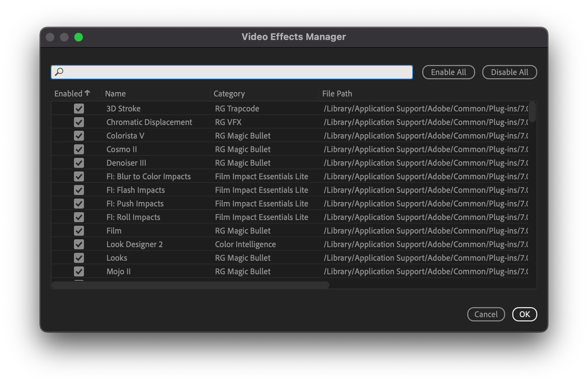Disable the Look Designer 2 checkbox

point(79,244)
